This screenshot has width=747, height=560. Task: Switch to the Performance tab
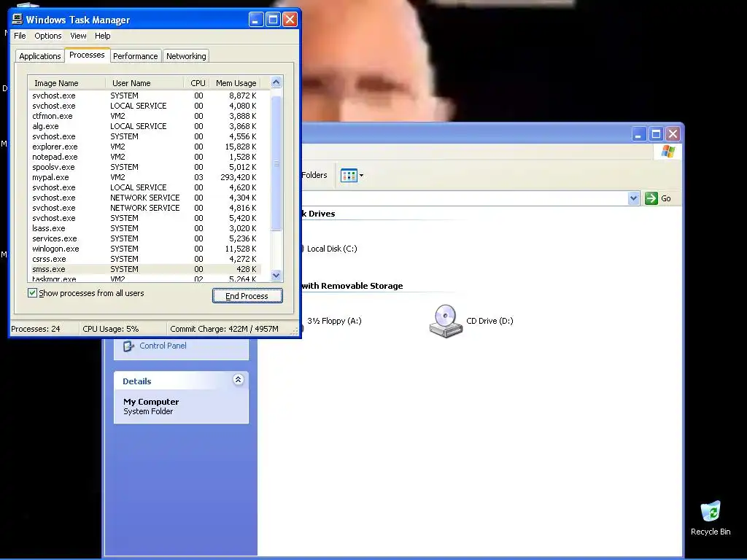[135, 56]
